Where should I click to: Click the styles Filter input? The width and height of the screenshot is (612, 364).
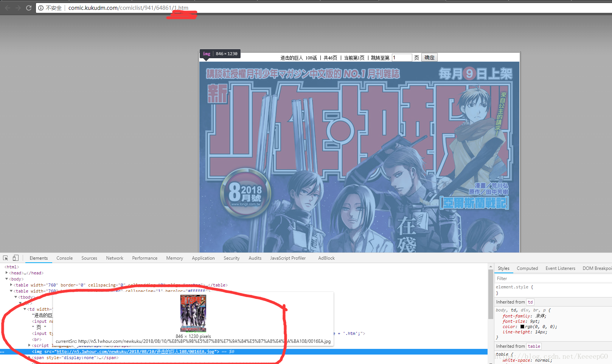click(553, 279)
